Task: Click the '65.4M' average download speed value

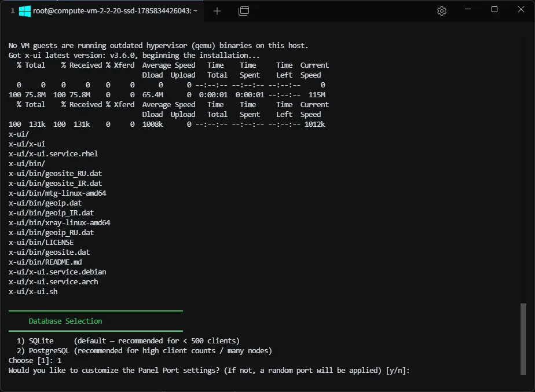Action: tap(152, 95)
